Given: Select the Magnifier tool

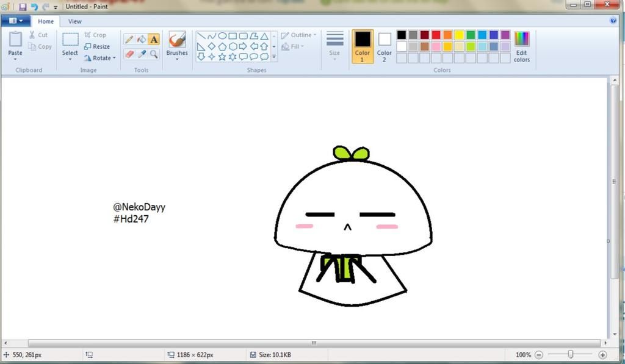Looking at the screenshot, I should tap(154, 54).
